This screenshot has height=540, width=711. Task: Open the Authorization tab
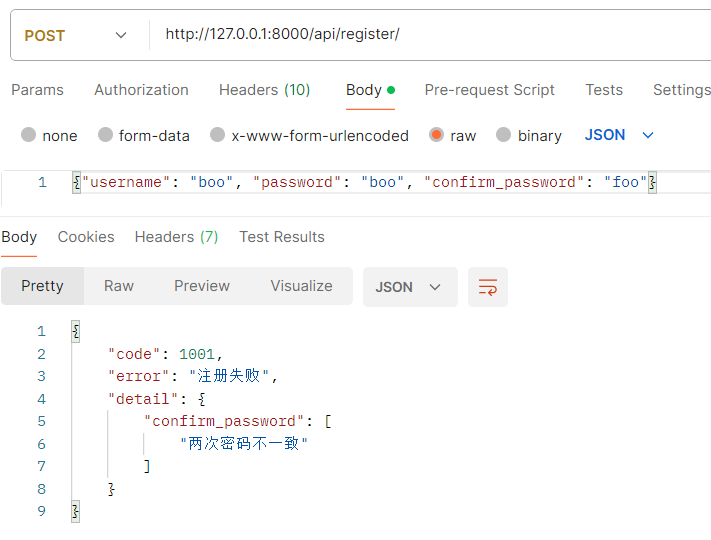141,90
